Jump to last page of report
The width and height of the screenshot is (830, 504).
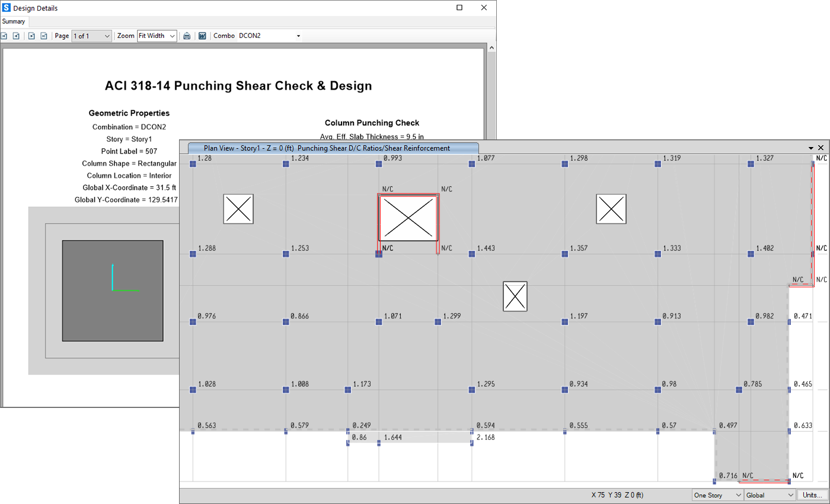pyautogui.click(x=43, y=36)
